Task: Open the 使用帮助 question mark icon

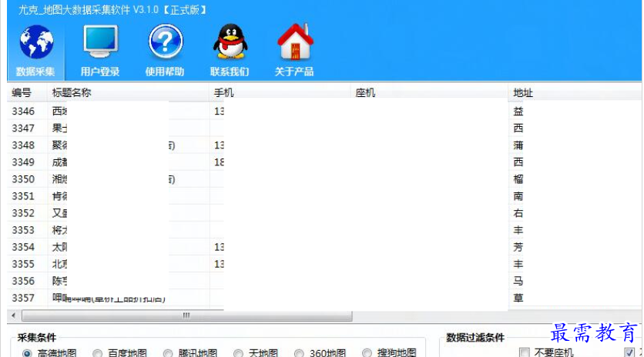Action: coord(166,42)
